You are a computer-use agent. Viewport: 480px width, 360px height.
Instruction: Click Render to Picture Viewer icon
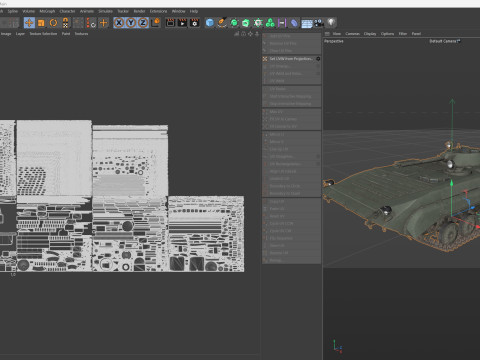pyautogui.click(x=182, y=23)
